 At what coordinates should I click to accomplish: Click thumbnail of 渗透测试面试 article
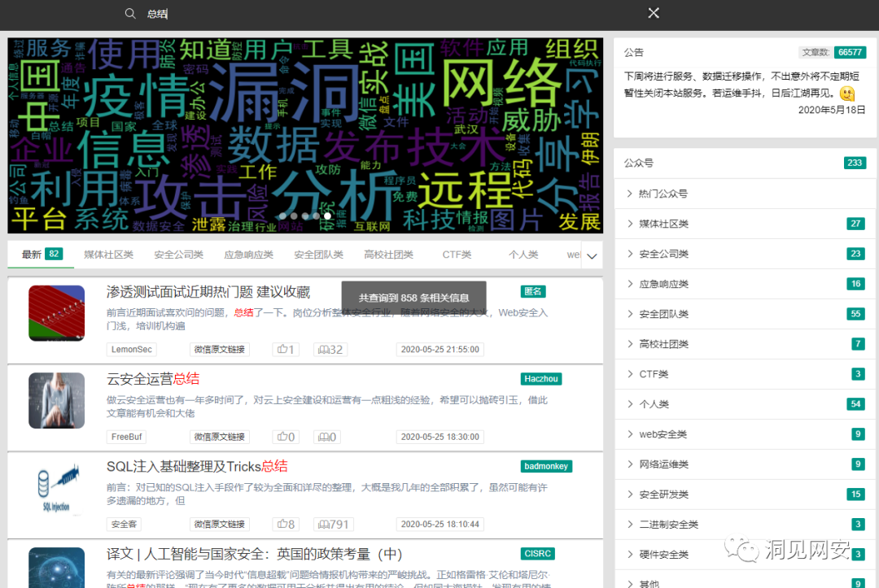[57, 313]
